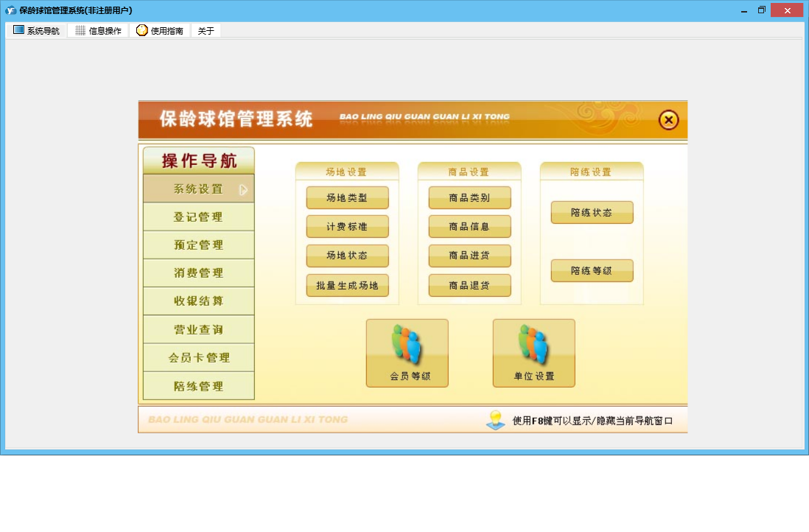Screen dimensions: 809x532
Task: Click the clock icon beside 使用指南
Action: pyautogui.click(x=142, y=30)
